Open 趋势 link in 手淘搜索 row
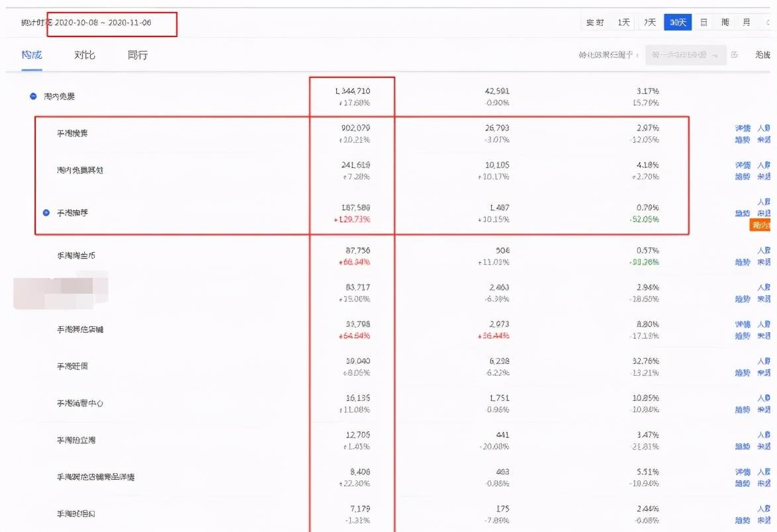Screen dimensions: 777x532 coord(743,140)
